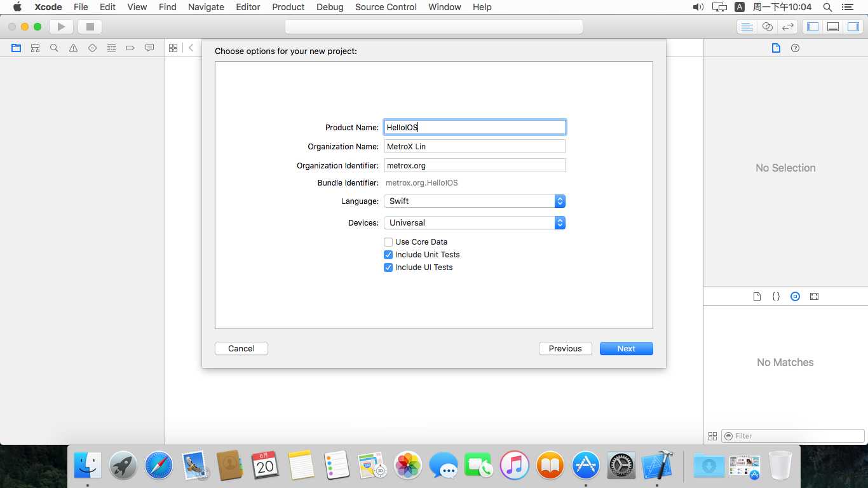This screenshot has width=868, height=488.
Task: Open the Source Control menu
Action: (x=386, y=7)
